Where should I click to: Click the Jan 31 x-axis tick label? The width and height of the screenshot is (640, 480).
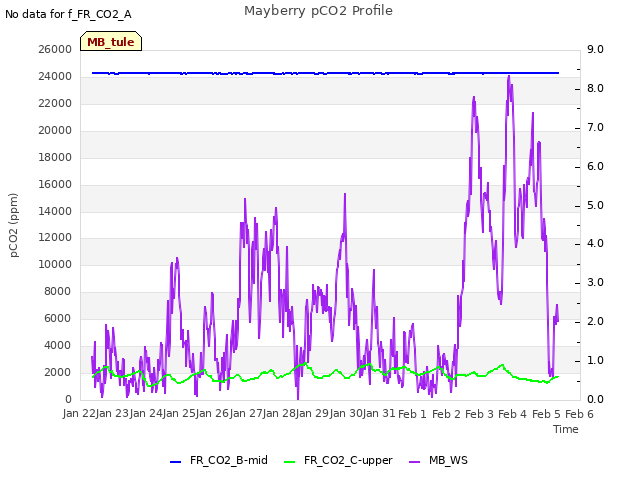click(379, 413)
